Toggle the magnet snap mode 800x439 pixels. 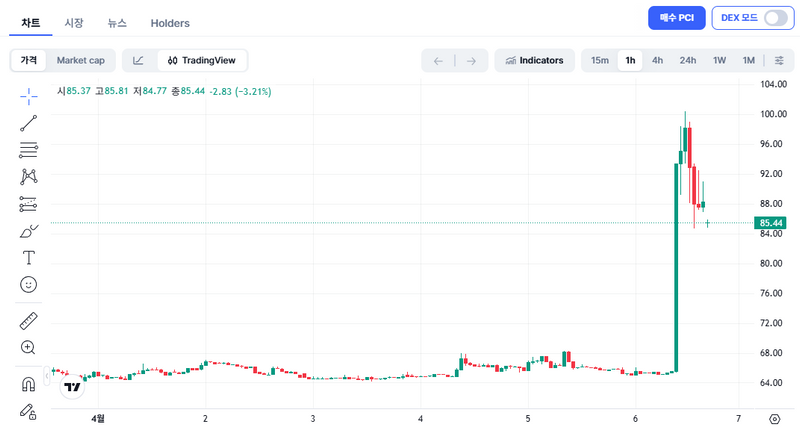tap(28, 384)
